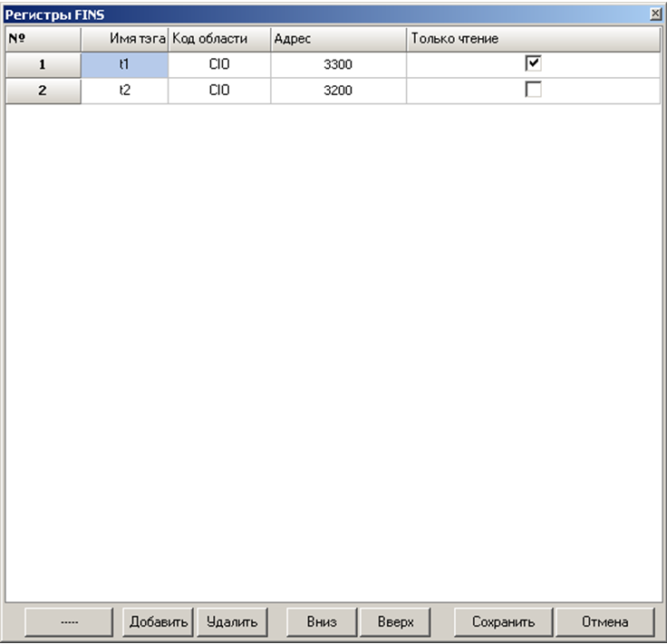Select row header number 2
This screenshot has width=667, height=644.
click(43, 91)
